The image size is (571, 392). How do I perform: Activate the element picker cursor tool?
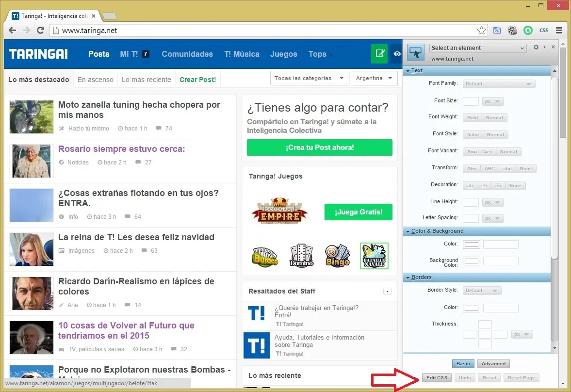coord(415,53)
